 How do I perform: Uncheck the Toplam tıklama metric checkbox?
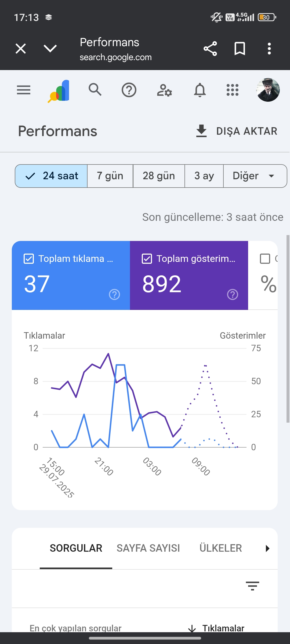tap(29, 259)
